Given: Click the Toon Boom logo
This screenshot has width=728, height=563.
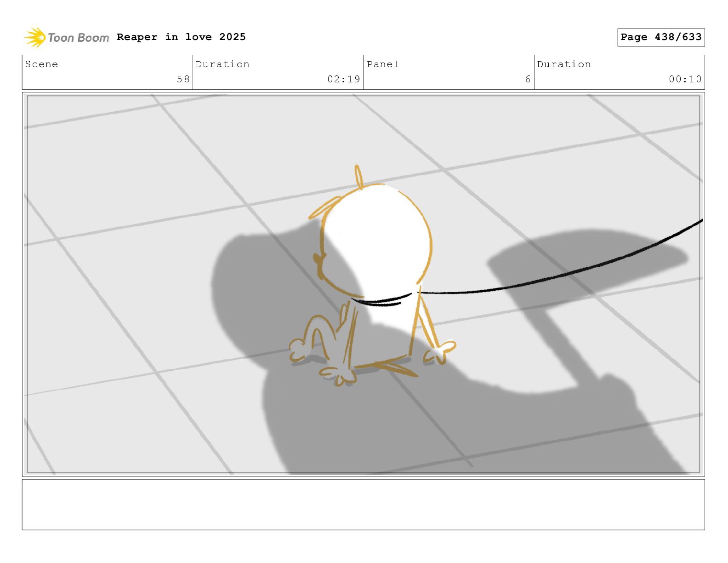Looking at the screenshot, I should [x=67, y=37].
